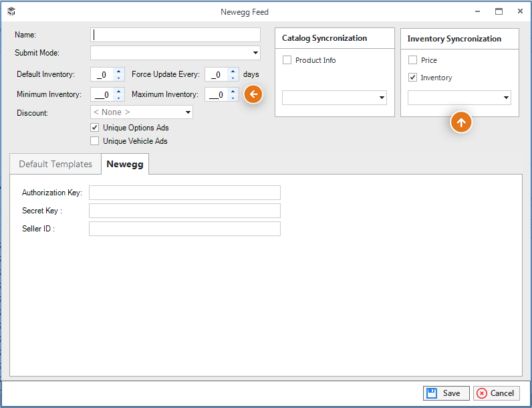The image size is (532, 408).
Task: Click the Maximum Inventory number field
Action: (x=217, y=94)
